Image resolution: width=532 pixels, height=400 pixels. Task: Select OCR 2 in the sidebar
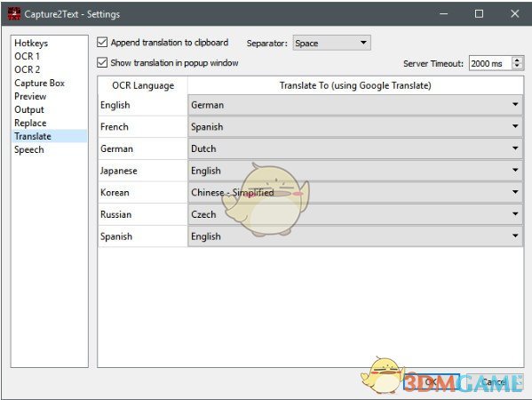point(49,69)
